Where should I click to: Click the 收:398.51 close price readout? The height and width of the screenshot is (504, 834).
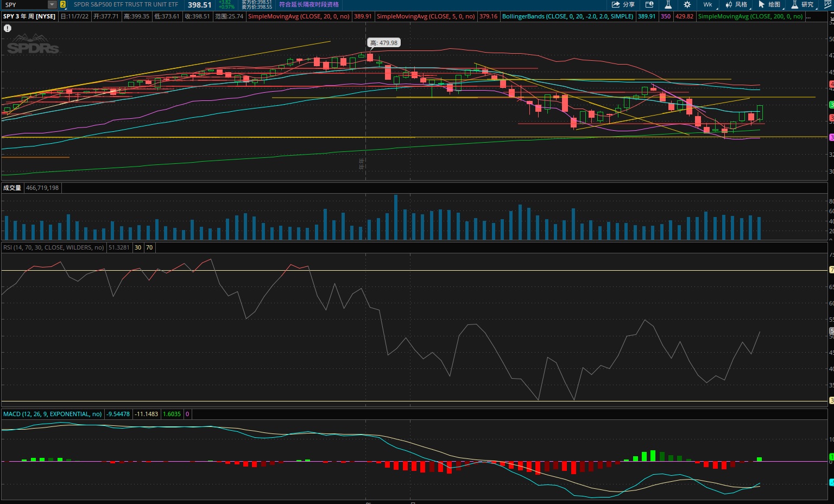pos(197,16)
